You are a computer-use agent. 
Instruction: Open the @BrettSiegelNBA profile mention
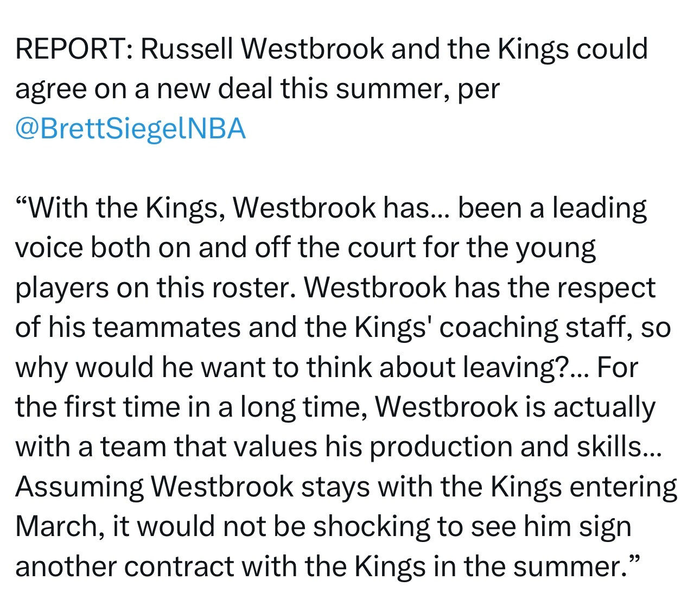130,129
